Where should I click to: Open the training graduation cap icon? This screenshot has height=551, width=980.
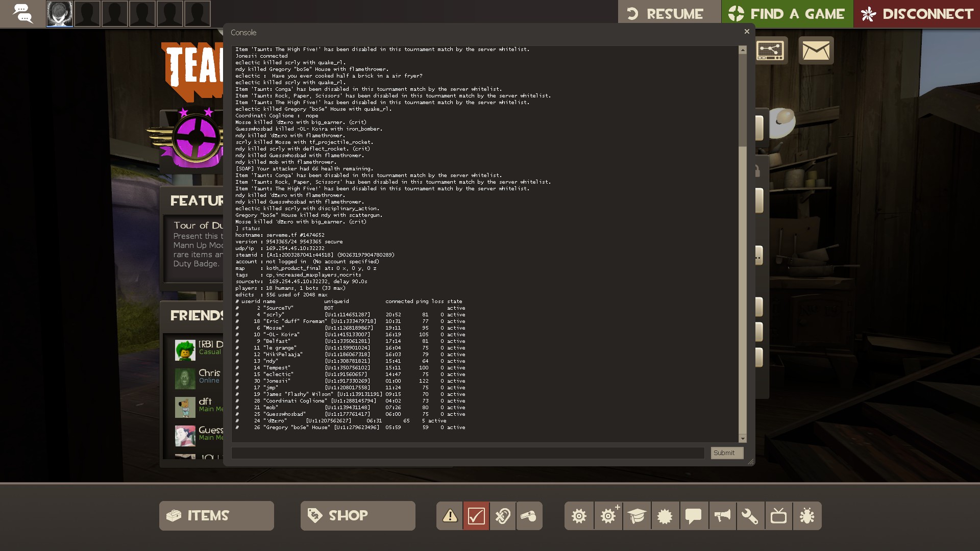click(x=637, y=516)
